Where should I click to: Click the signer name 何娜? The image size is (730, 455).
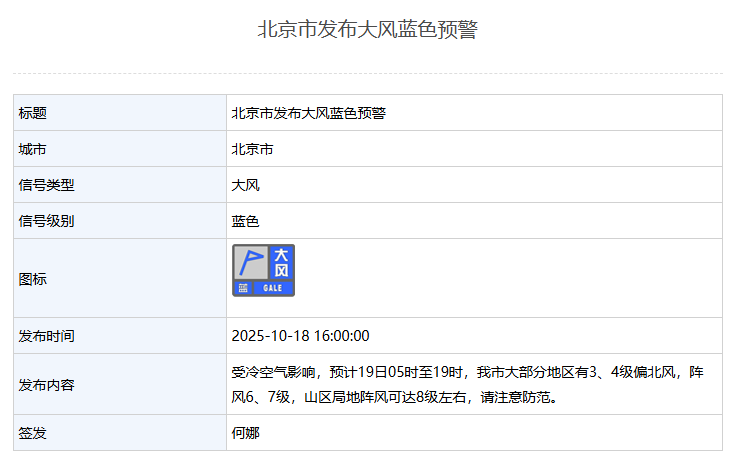(x=245, y=433)
